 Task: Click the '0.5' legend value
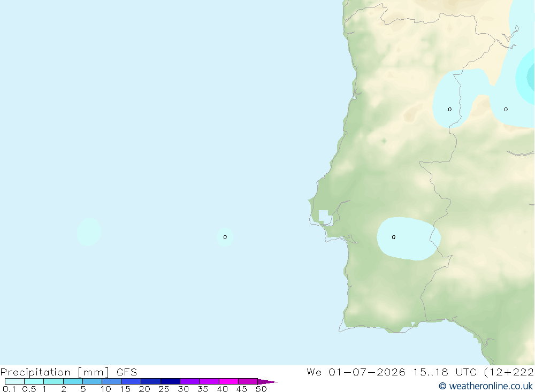click(29, 389)
